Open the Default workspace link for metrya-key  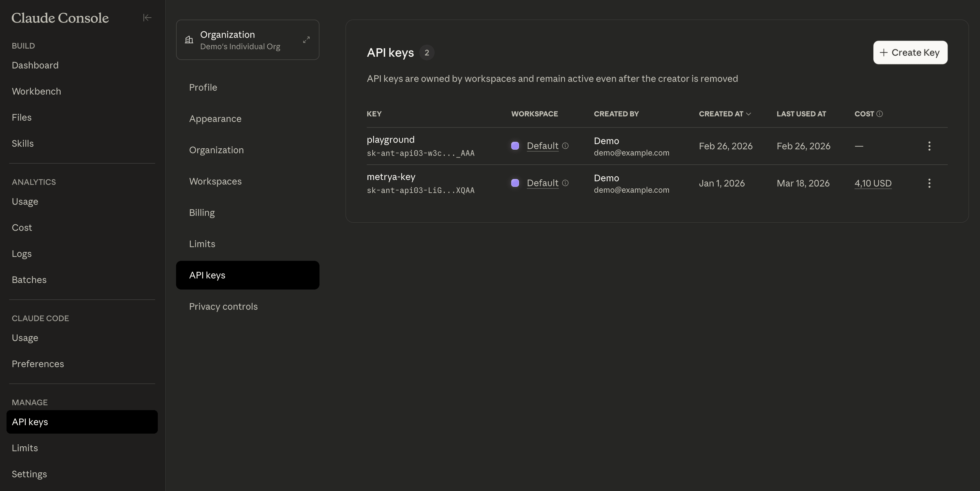(x=543, y=183)
